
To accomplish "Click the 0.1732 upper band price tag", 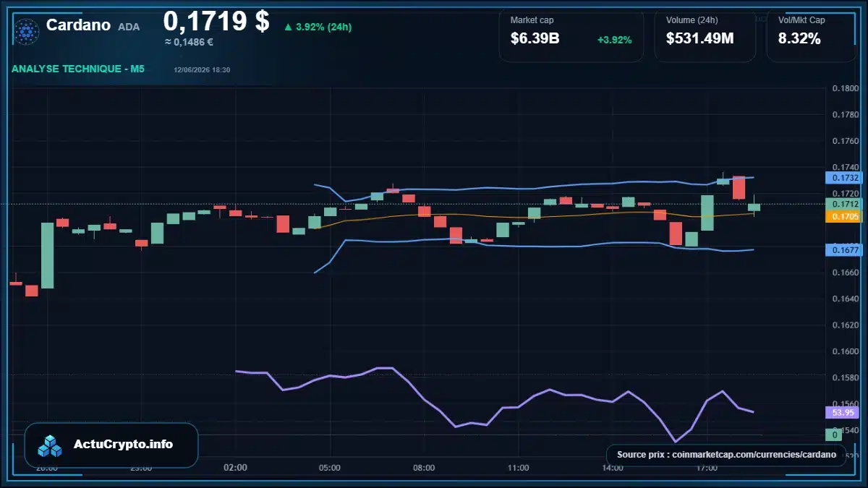I will click(843, 177).
